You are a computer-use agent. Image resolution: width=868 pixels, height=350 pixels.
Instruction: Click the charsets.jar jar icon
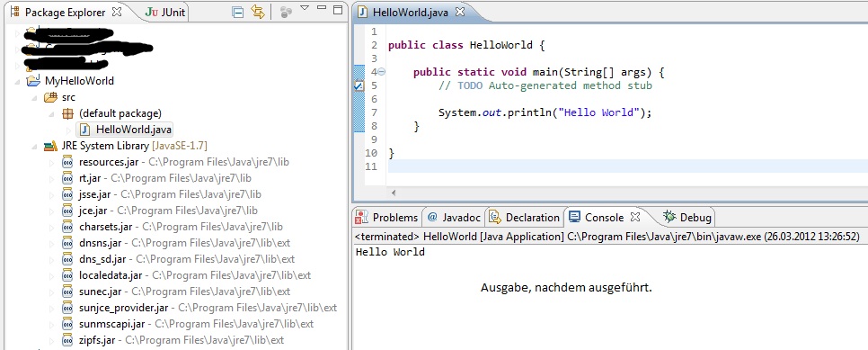pos(67,227)
